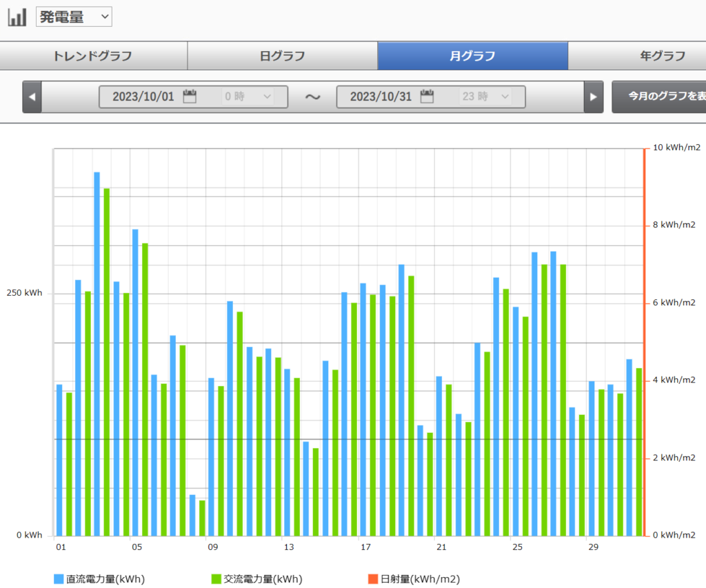Toggle the orange 日射量 legend marker

coord(373,579)
